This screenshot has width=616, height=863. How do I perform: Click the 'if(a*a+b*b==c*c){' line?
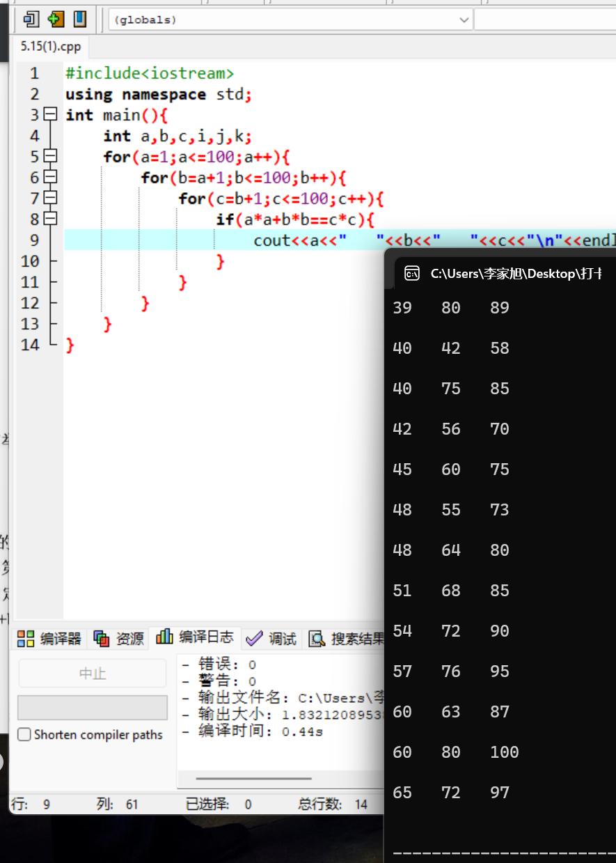point(295,219)
